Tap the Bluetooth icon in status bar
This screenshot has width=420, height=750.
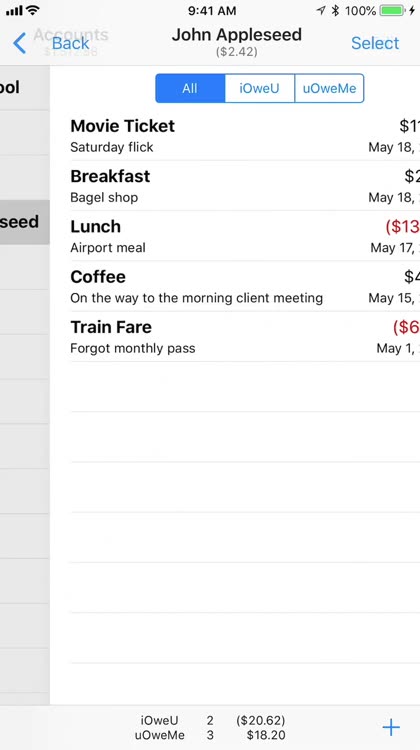click(335, 11)
